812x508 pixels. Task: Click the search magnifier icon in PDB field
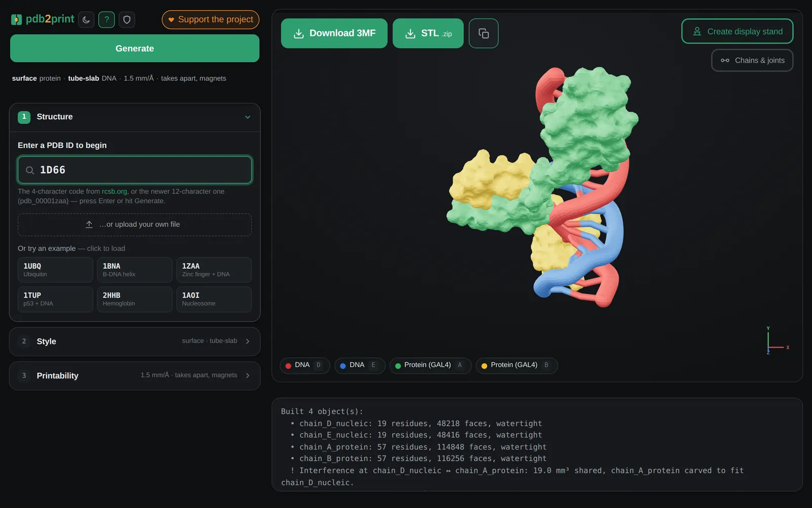[30, 170]
